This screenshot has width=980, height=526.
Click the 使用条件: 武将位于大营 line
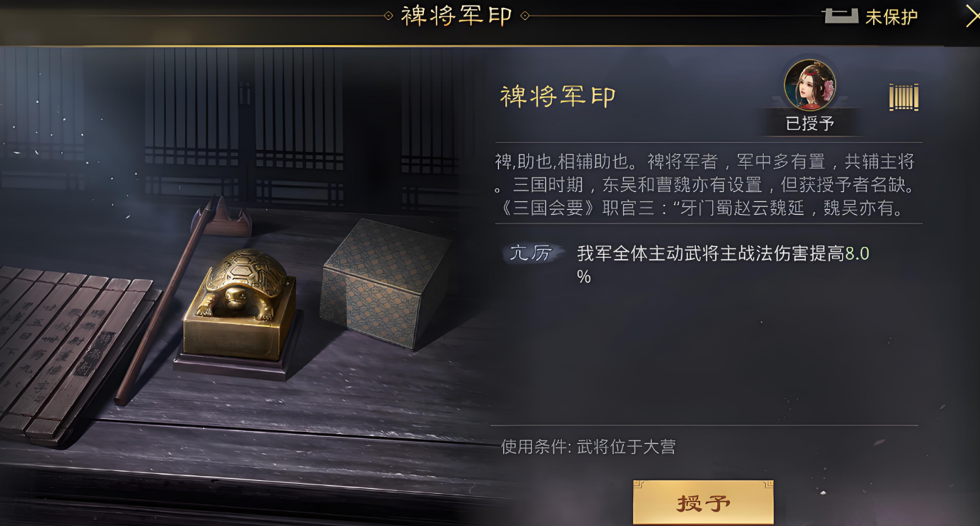coord(588,447)
